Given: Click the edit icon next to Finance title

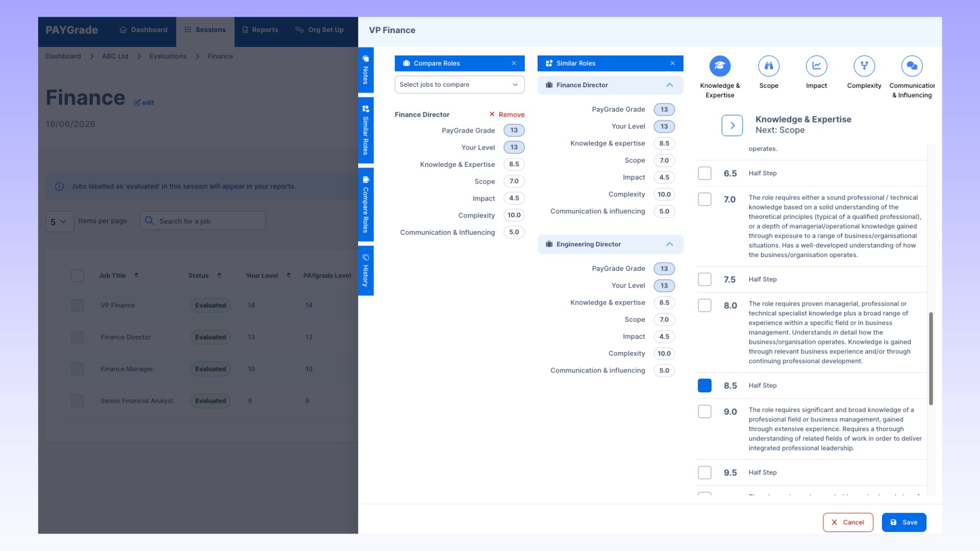Looking at the screenshot, I should click(137, 103).
